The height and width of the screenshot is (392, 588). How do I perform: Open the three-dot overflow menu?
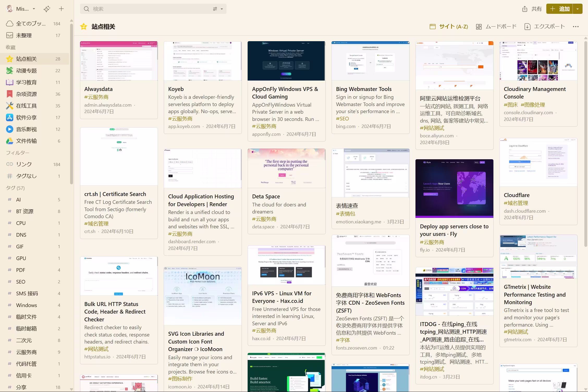coord(576,26)
